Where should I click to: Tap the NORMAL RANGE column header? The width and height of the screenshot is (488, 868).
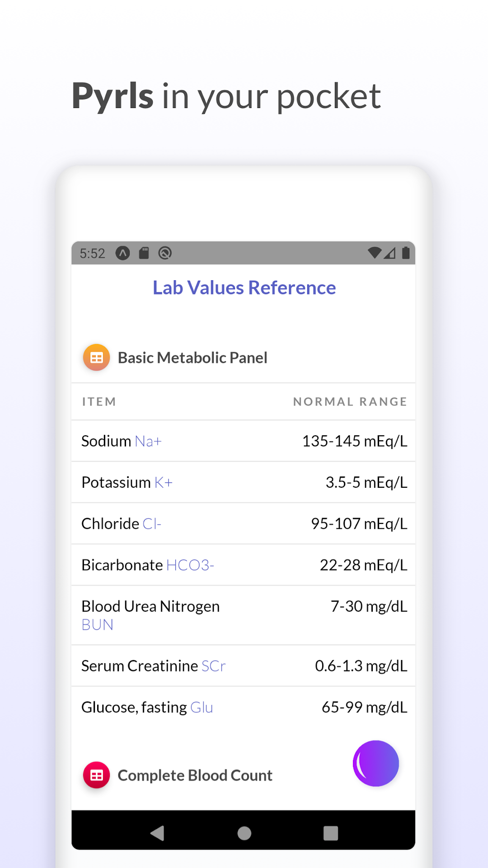click(350, 401)
